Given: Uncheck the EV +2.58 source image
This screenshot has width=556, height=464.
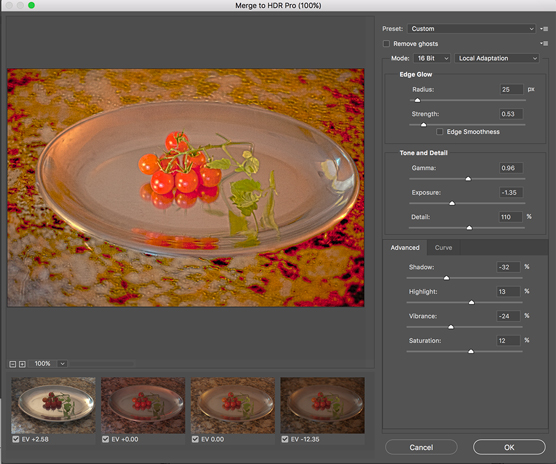Looking at the screenshot, I should 16,439.
